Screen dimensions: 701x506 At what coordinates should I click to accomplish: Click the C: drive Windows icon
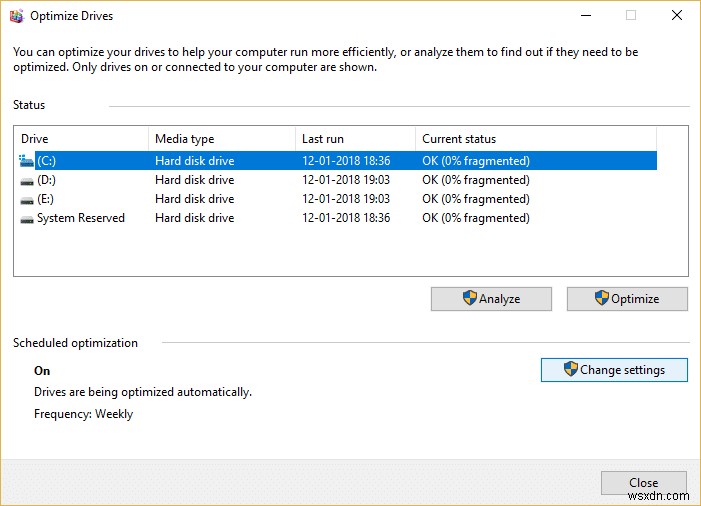coord(26,160)
